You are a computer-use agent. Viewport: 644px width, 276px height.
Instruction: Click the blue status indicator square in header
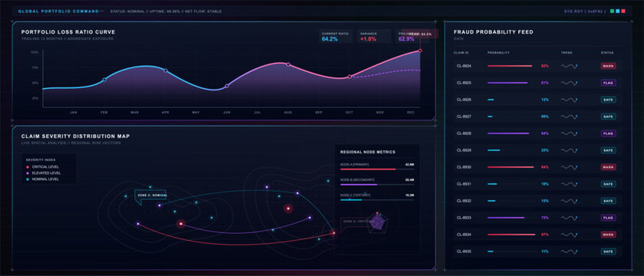[617, 11]
